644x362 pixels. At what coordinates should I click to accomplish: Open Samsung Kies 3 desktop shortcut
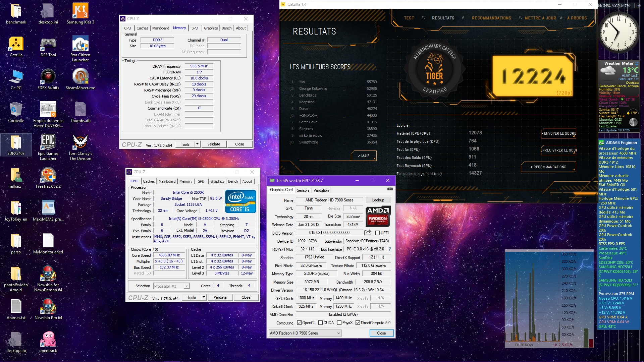[80, 14]
